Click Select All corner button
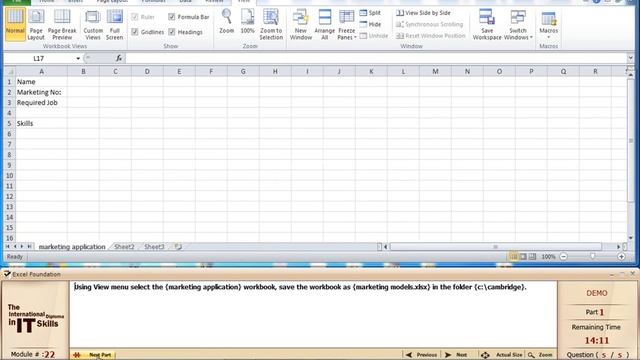 [x=9, y=71]
